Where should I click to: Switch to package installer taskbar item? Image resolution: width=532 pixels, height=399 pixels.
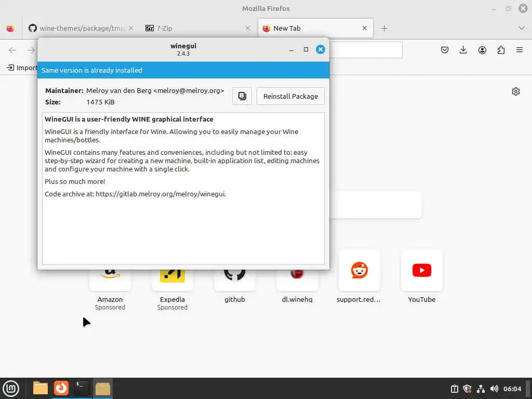[103, 389]
